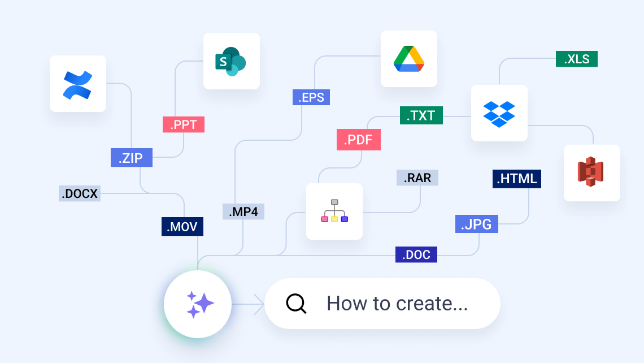Select the .RAR file tag
Viewport: 644px width, 363px height.
click(416, 178)
